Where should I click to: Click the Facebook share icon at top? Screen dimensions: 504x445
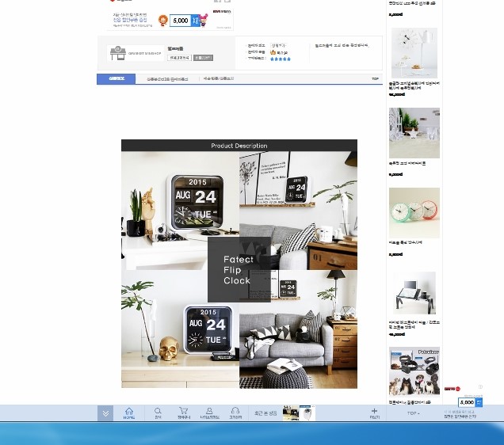tap(218, 1)
